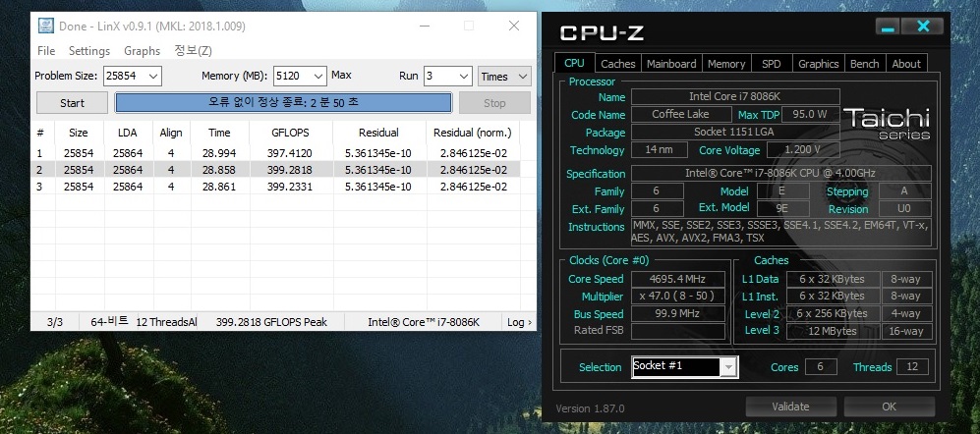Open the Graphs menu in LinX
Screen dimensions: 980x434
tap(142, 51)
